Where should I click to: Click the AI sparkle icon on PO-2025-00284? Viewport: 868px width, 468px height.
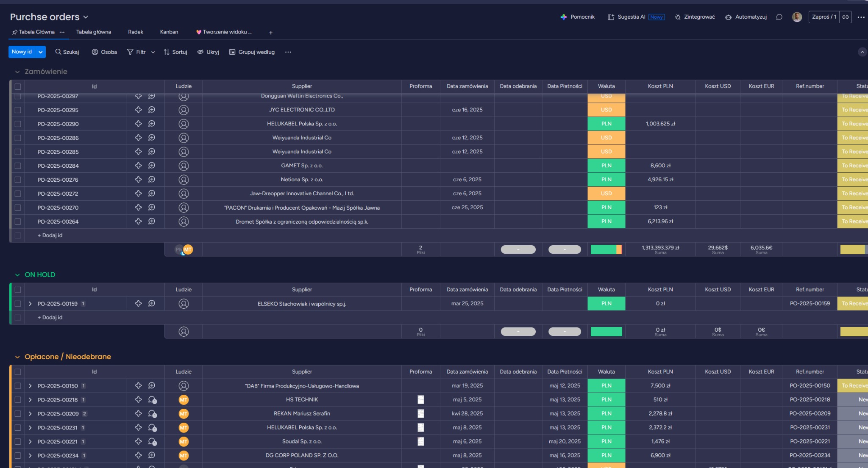pyautogui.click(x=138, y=166)
